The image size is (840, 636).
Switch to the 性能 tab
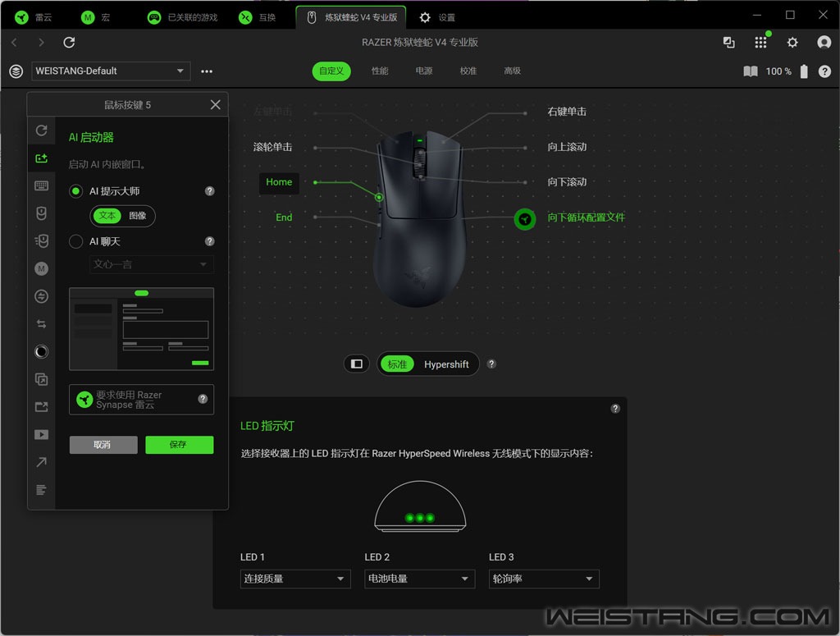[380, 71]
